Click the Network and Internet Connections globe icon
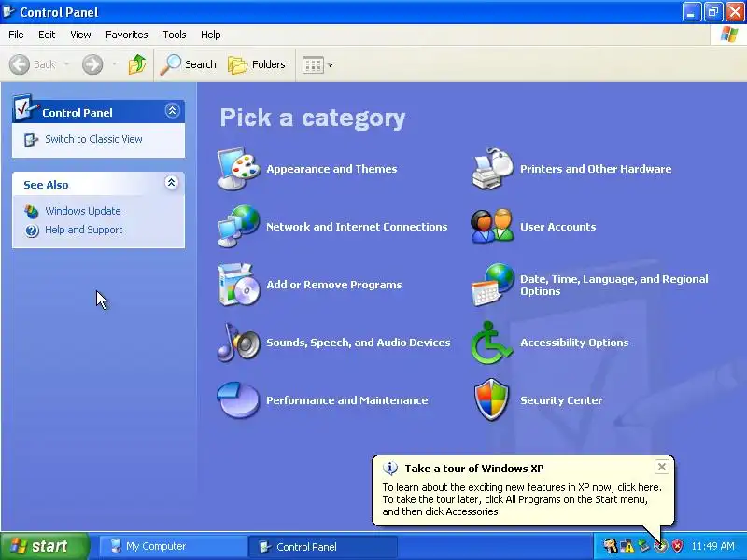Image resolution: width=747 pixels, height=560 pixels. 239,227
